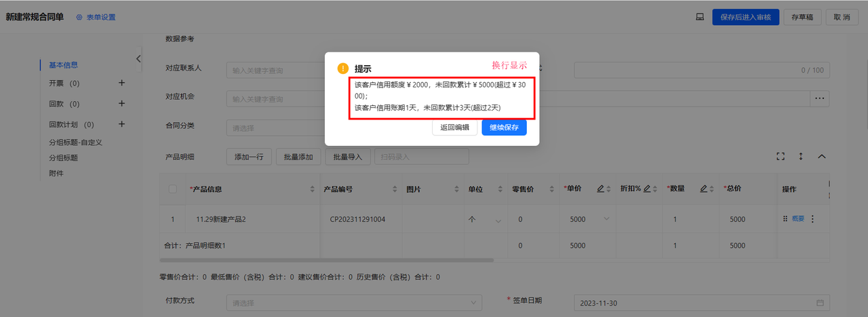868x317 pixels.
Task: Click the 保存后进入审核 button
Action: point(745,17)
